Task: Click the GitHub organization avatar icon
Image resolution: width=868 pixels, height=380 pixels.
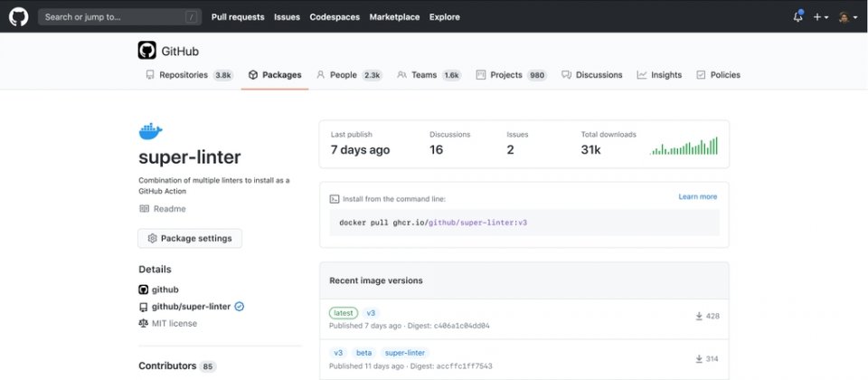Action: pyautogui.click(x=147, y=51)
